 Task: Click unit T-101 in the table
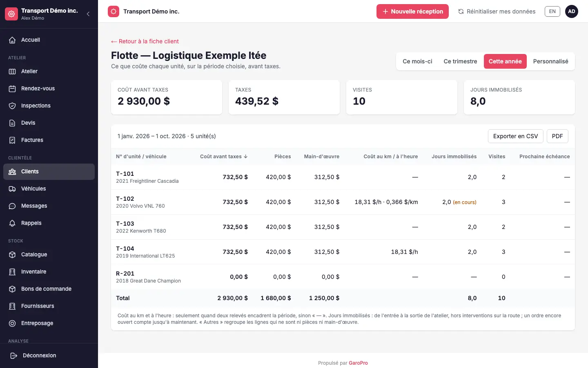(125, 174)
